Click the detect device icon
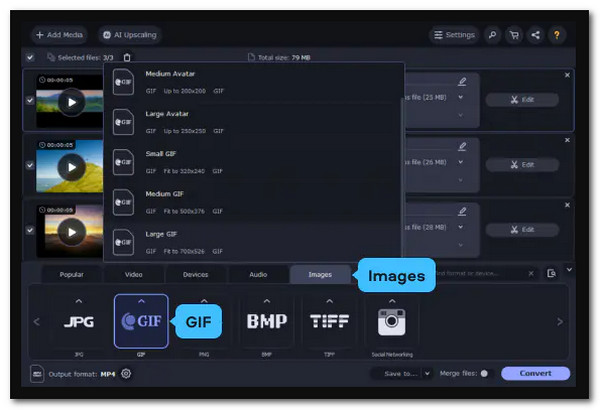Viewport: 600px width, 410px height. point(551,273)
